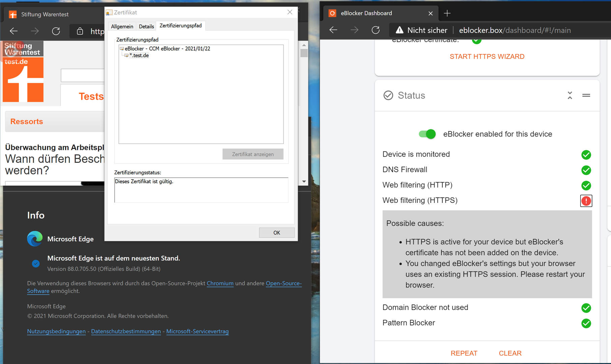Switch to the Details tab in Zertifikat dialog
This screenshot has width=611, height=364.
146,26
